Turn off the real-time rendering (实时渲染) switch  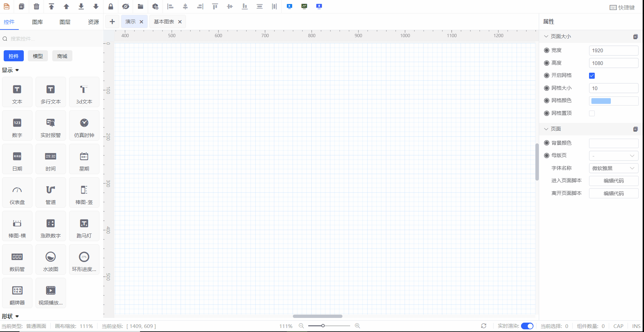527,326
